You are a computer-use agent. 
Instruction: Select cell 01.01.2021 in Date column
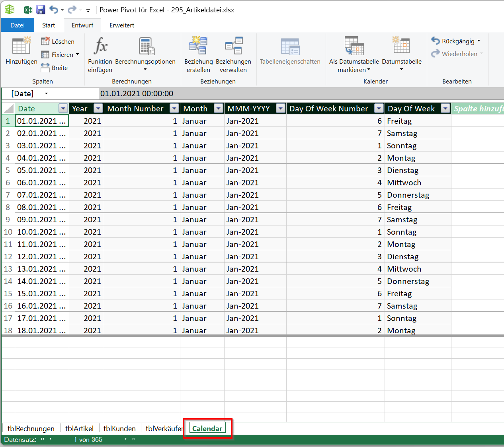tap(42, 121)
